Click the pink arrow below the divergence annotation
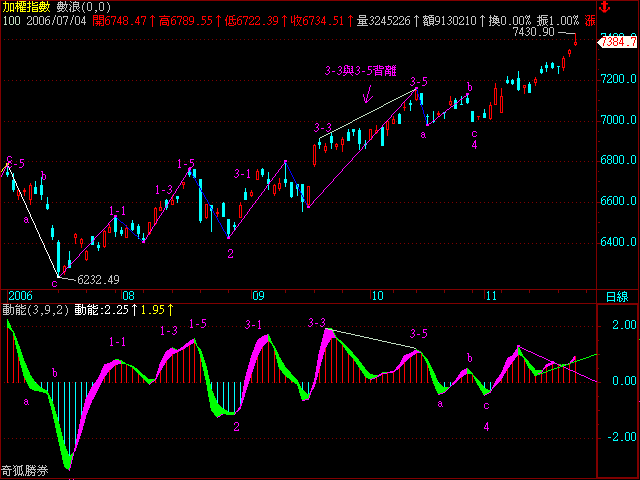 [367, 96]
